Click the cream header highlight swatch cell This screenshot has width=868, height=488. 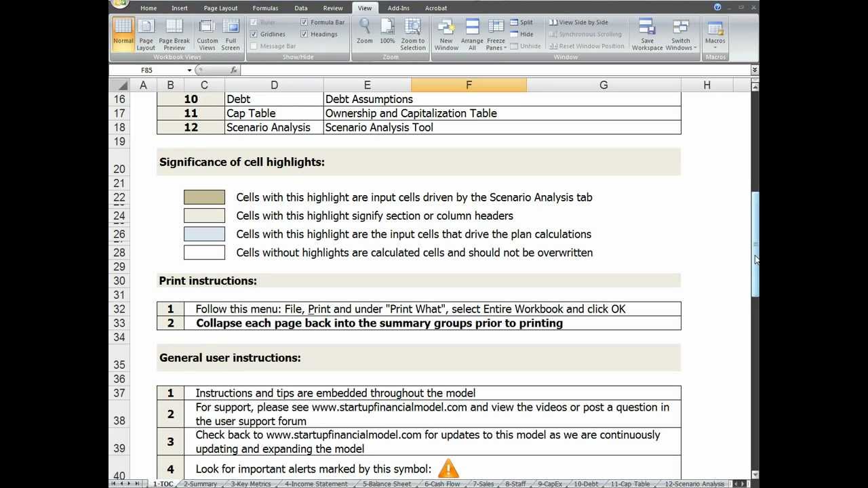pyautogui.click(x=204, y=216)
